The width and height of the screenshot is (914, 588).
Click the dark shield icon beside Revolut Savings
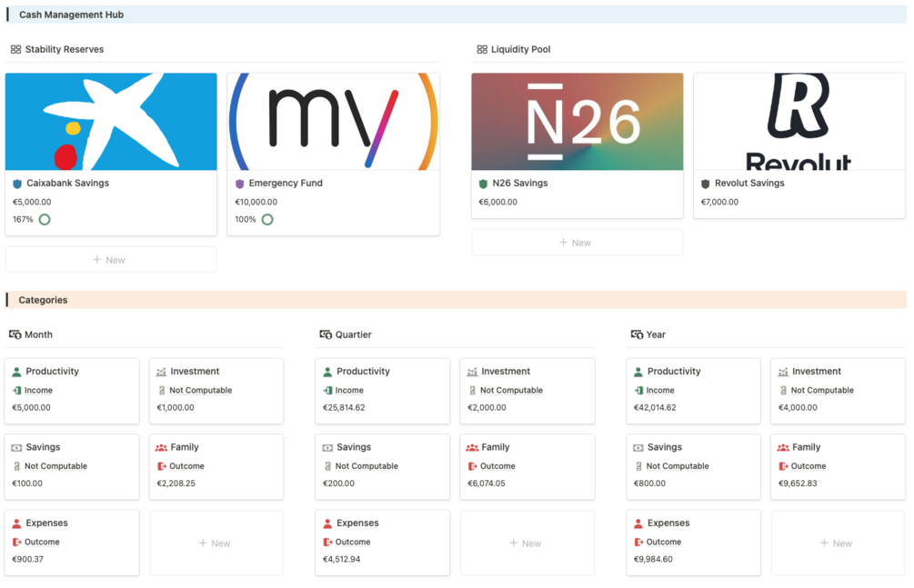pos(705,184)
